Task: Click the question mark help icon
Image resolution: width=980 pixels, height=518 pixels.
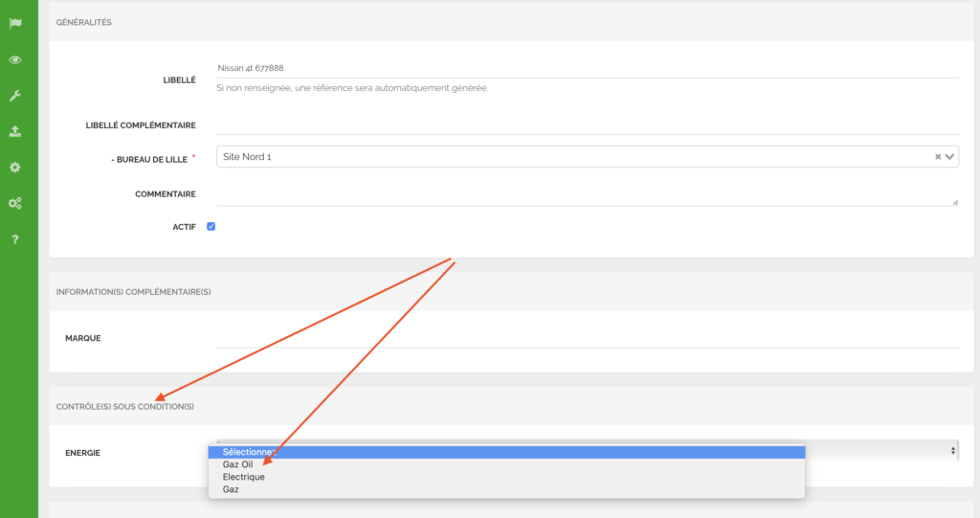Action: [x=15, y=238]
